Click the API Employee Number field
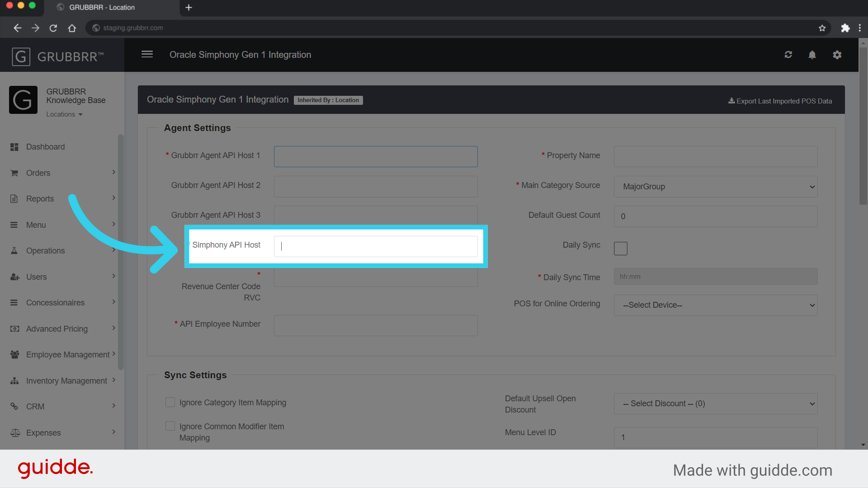 click(x=376, y=325)
